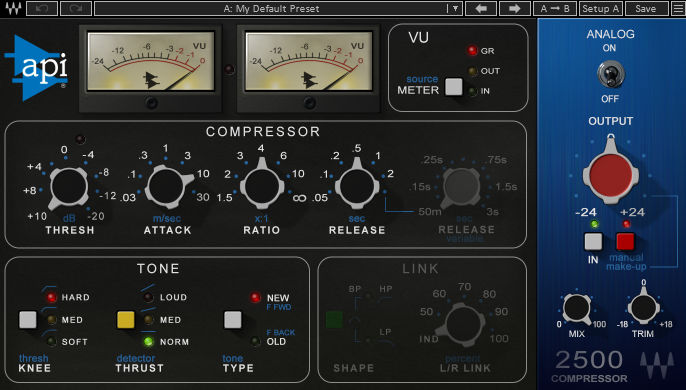Click the Thresh knob
The image size is (686, 390).
tap(69, 187)
